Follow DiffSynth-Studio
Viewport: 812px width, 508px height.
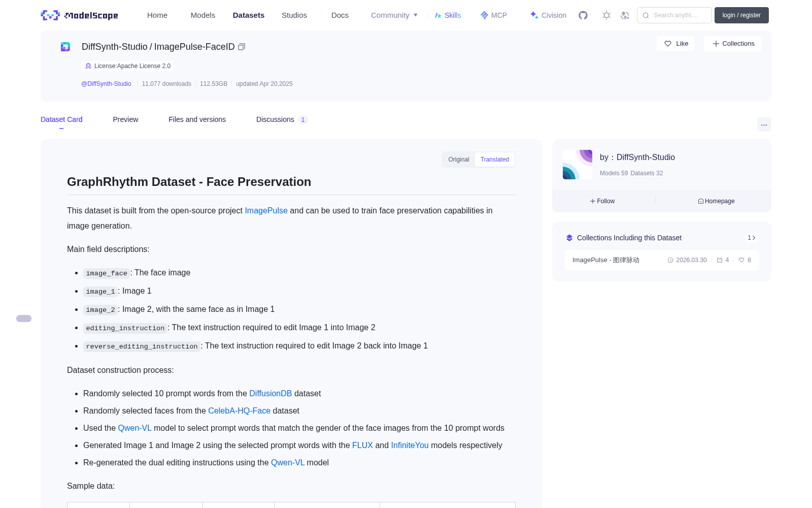(602, 201)
